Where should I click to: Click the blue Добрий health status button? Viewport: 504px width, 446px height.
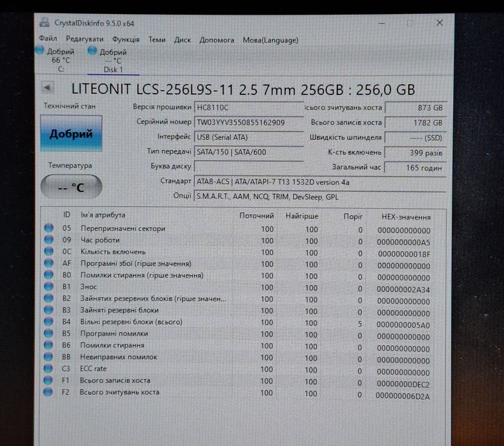click(x=71, y=133)
